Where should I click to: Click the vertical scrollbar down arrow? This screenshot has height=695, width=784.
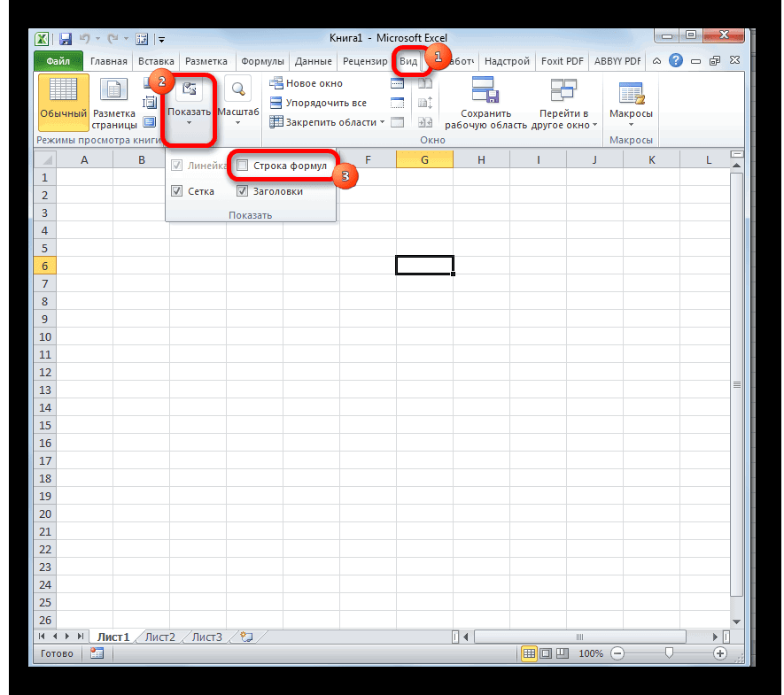coord(736,622)
